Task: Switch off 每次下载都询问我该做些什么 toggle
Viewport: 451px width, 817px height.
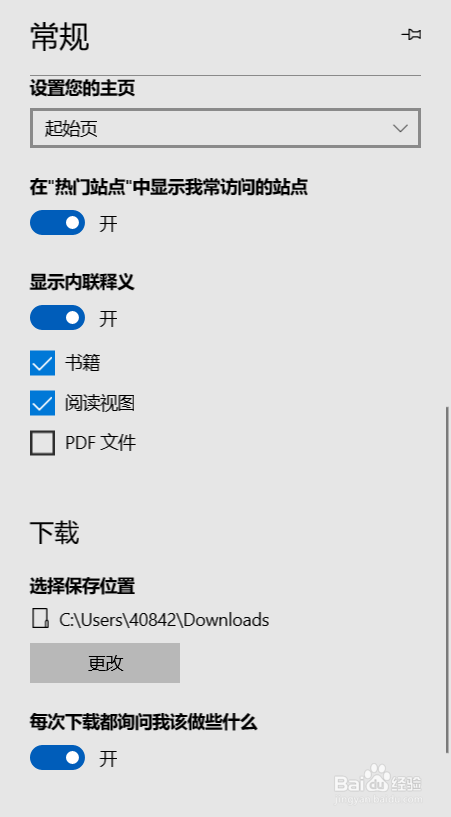Action: tap(57, 758)
